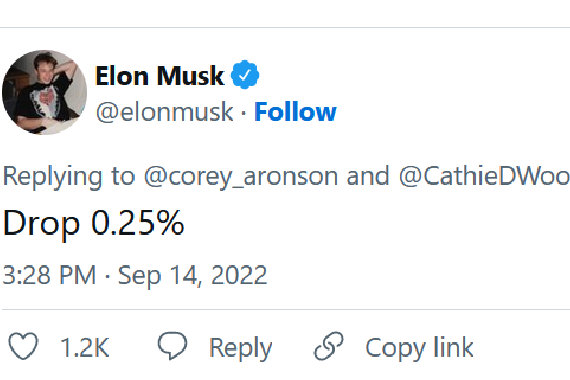Click the Reply text label
The image size is (570, 380).
pos(240,348)
